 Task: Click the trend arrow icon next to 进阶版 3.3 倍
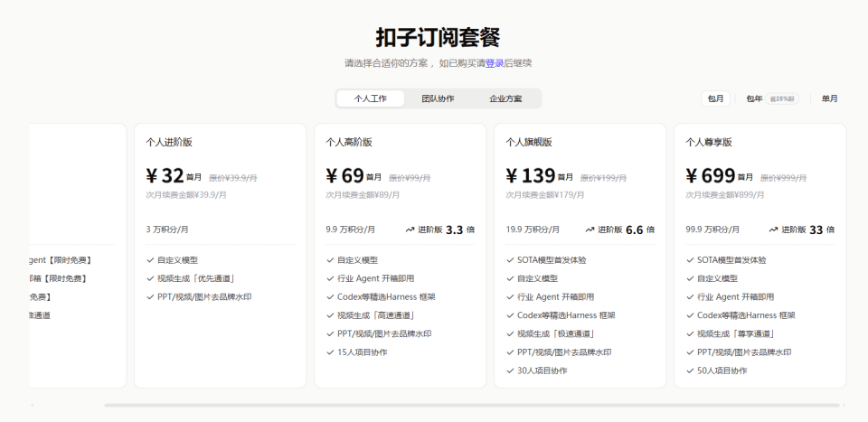tap(410, 230)
